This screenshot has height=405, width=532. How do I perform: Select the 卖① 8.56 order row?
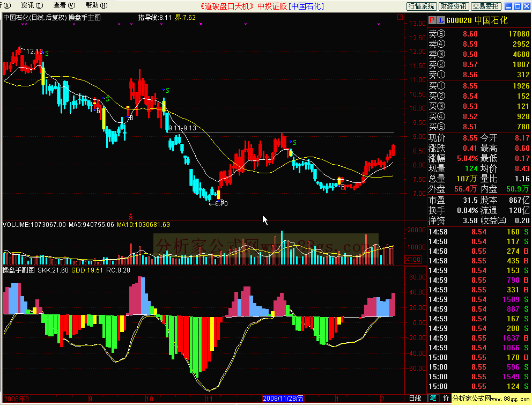tap(479, 75)
